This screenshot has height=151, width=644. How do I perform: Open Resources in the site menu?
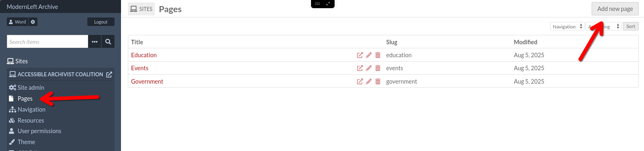coord(26,121)
